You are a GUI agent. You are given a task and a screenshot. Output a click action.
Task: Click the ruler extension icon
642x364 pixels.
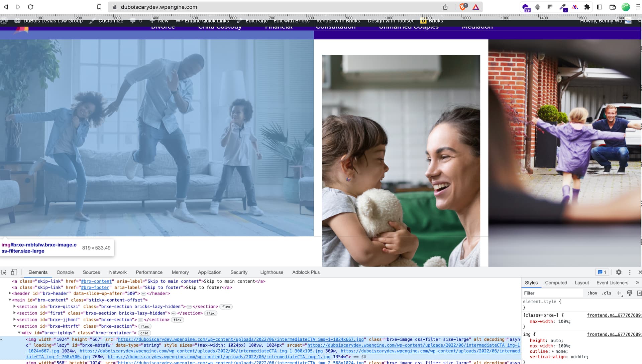[x=550, y=7]
